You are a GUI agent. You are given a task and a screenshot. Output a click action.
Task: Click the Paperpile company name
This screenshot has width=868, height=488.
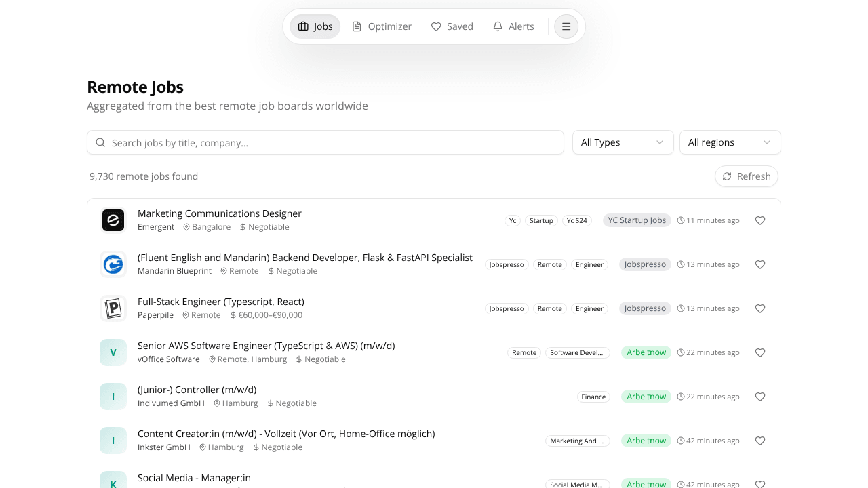(x=155, y=315)
